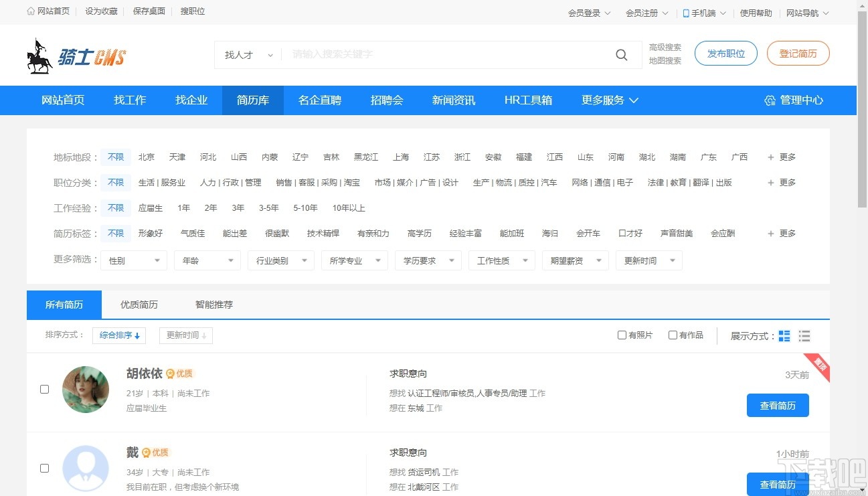This screenshot has height=496, width=868.
Task: Open the 名企直聘 menu item
Action: pos(319,100)
